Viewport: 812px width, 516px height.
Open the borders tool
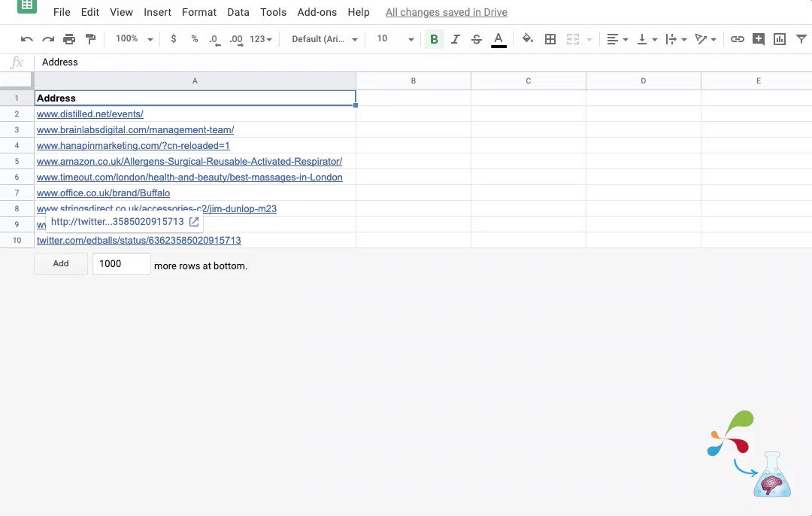550,39
